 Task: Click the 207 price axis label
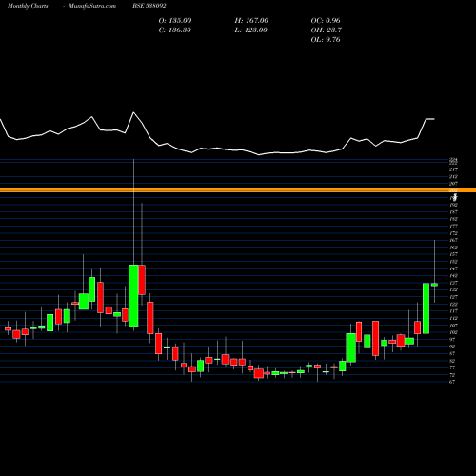click(453, 184)
